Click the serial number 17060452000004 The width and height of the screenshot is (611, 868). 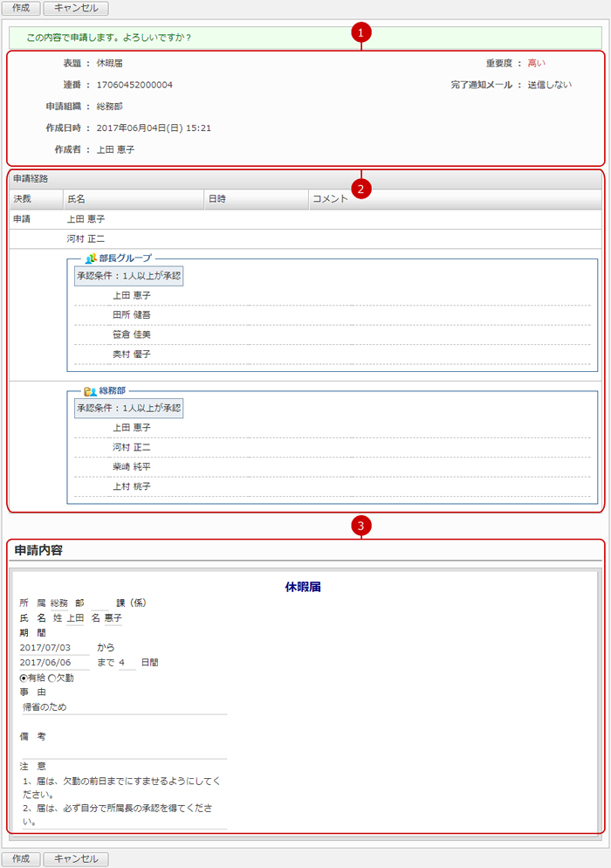[x=134, y=85]
